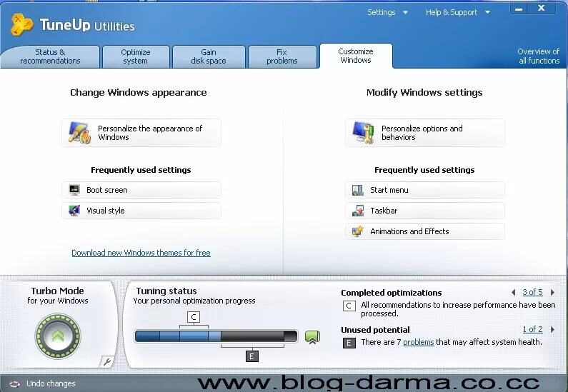The width and height of the screenshot is (568, 392).
Task: Go to previous completed optimization
Action: coord(513,292)
